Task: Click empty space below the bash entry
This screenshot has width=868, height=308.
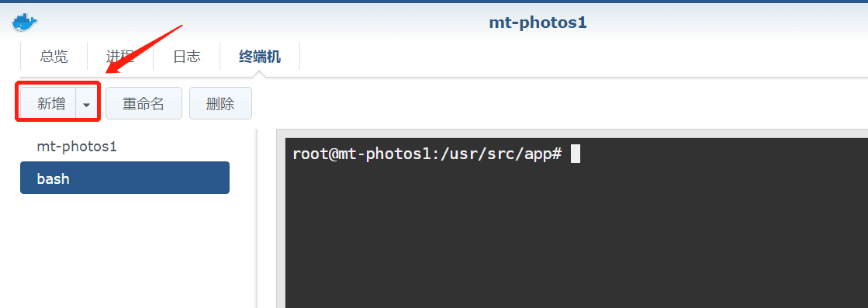Action: pos(125,249)
